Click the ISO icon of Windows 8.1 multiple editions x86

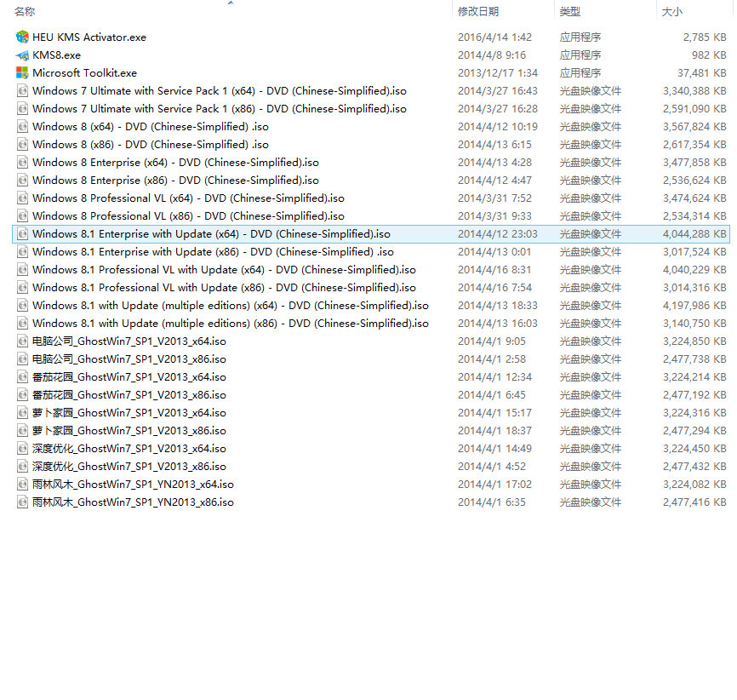click(x=22, y=324)
